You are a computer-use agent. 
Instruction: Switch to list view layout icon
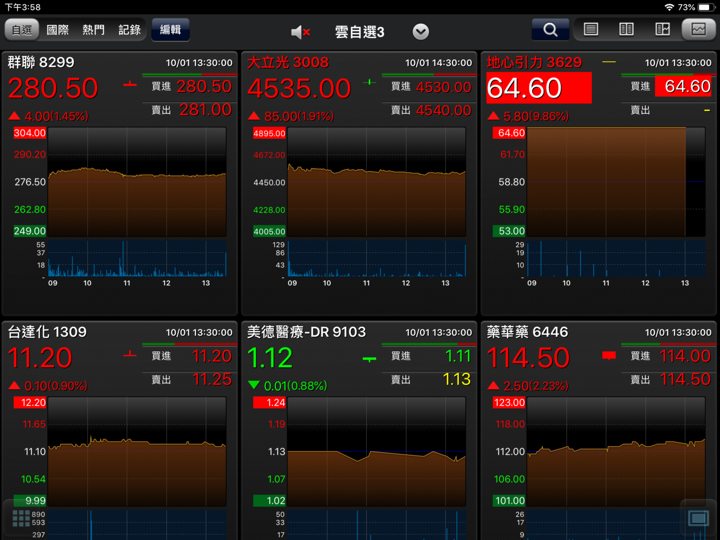[x=591, y=30]
